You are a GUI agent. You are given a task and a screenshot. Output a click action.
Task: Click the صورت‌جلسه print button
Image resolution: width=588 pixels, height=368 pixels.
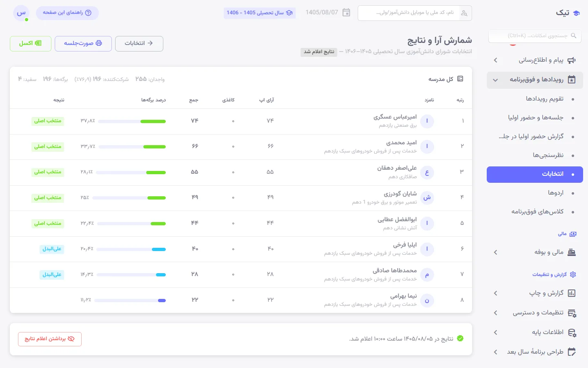point(83,44)
